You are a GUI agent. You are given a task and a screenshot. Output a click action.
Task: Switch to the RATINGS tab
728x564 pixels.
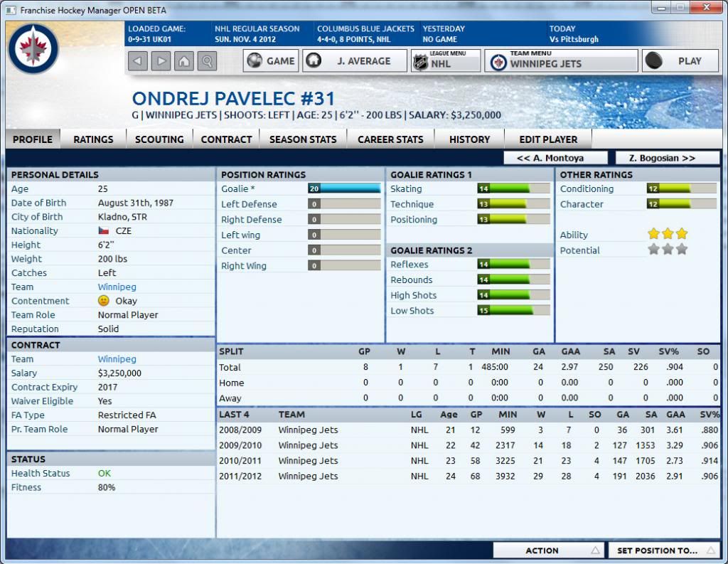(93, 139)
